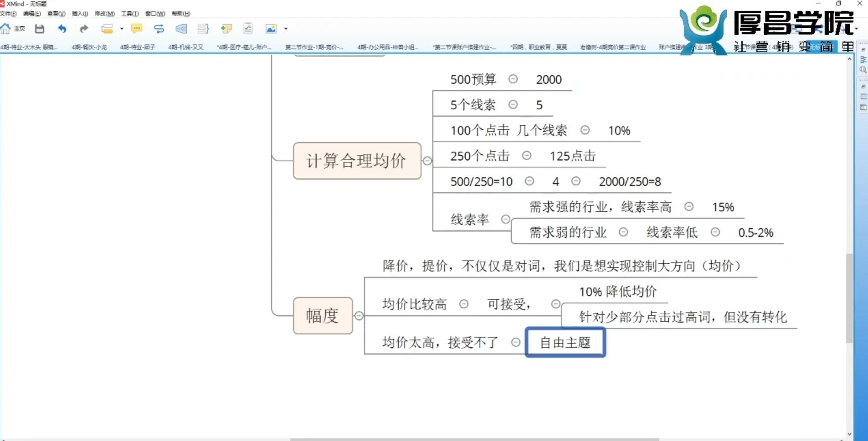Open the 编辑(E) menu

click(32, 14)
